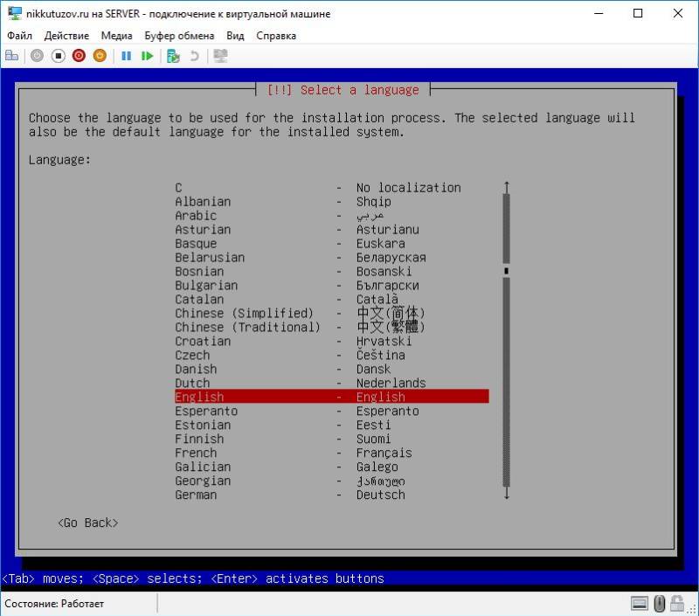Click the mouse capture status icon
The height and width of the screenshot is (616, 699).
[659, 604]
